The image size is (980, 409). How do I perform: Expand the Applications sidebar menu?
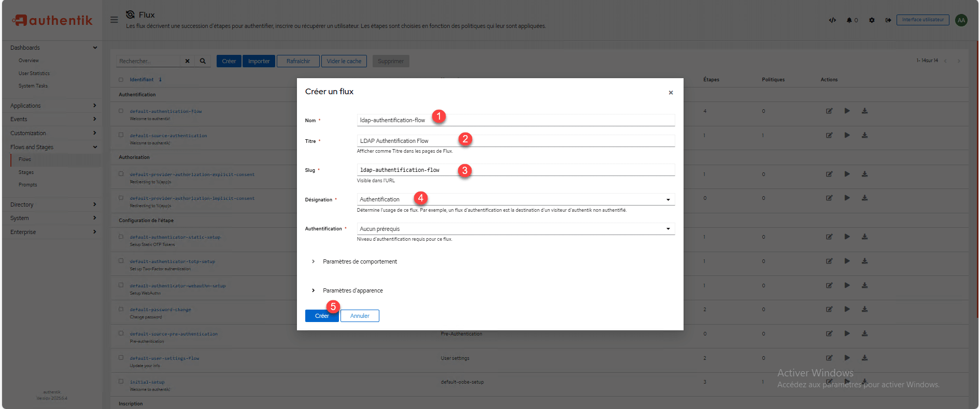[52, 106]
